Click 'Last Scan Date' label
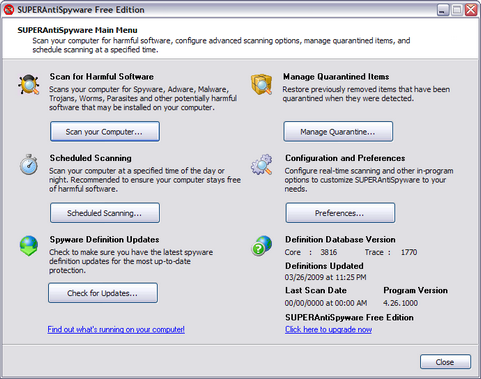 click(316, 290)
